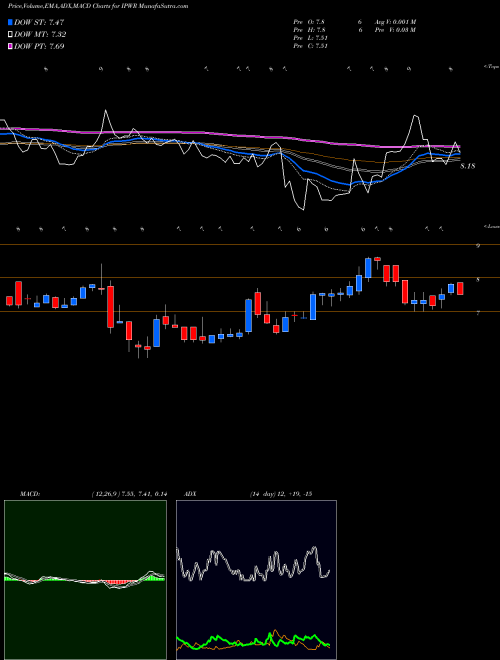The width and height of the screenshot is (500, 660).
Task: Click the 8.18 price label on EMA chart
Action: [x=468, y=166]
